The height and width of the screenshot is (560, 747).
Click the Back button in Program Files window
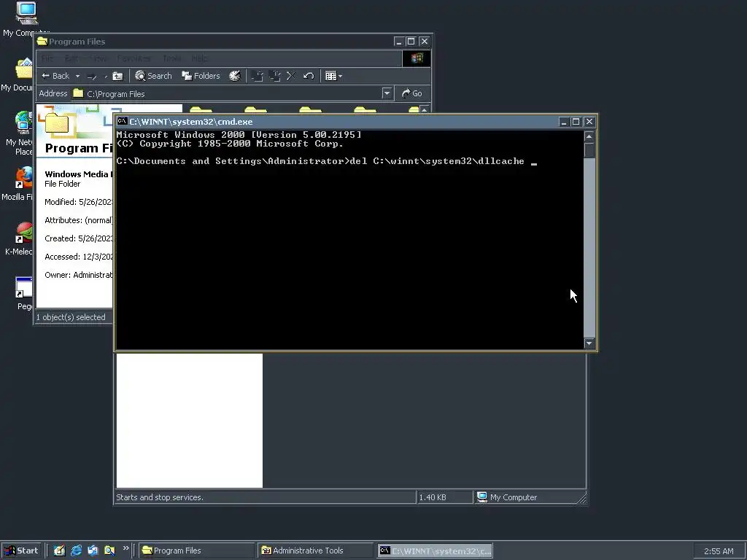55,76
